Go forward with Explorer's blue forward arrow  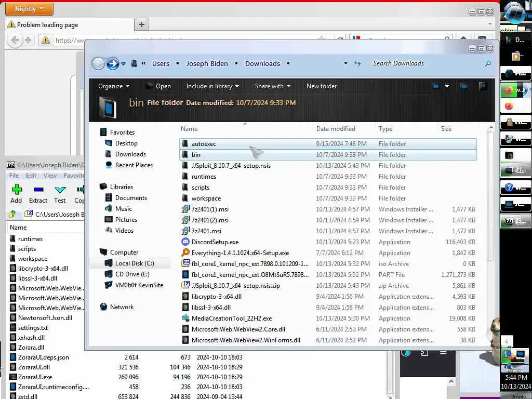[x=113, y=63]
